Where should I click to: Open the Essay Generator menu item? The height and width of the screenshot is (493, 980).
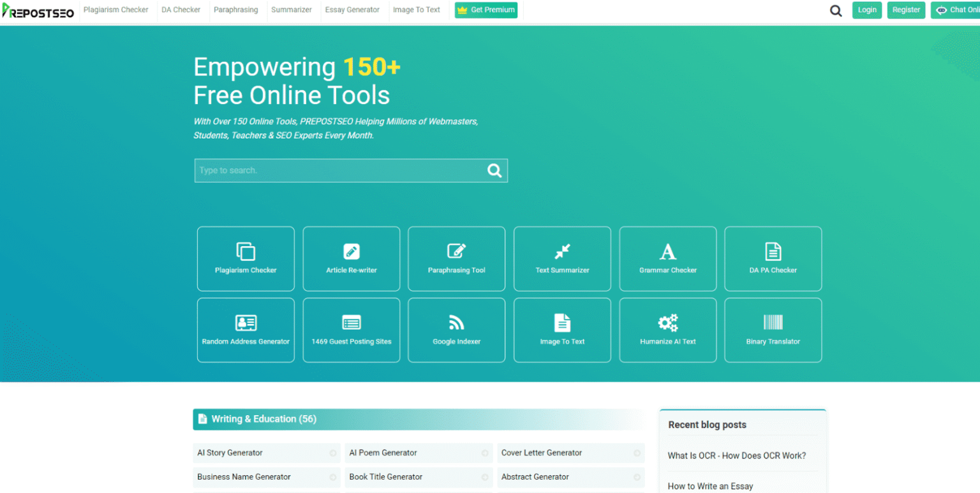point(353,10)
